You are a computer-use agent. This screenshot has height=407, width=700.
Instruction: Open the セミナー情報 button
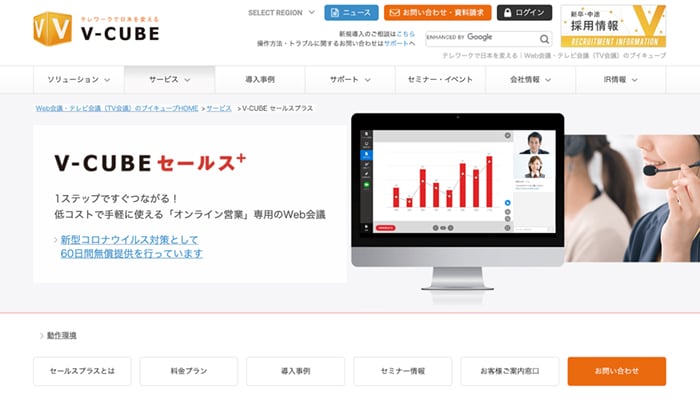coord(403,371)
